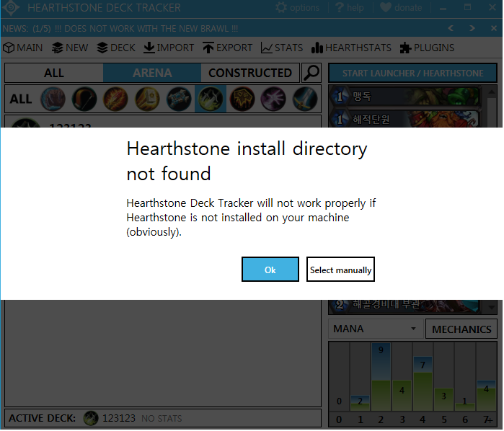Select the CONSTRUCTED deck type tab
This screenshot has height=431, width=504.
250,73
